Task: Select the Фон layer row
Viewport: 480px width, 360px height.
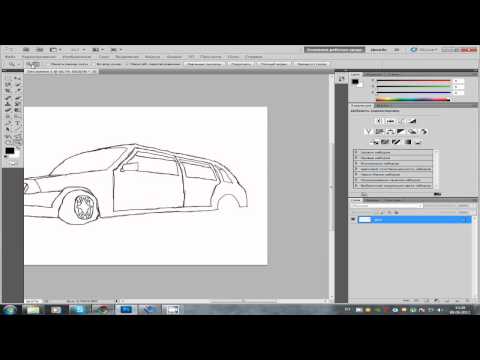Action: click(414, 220)
